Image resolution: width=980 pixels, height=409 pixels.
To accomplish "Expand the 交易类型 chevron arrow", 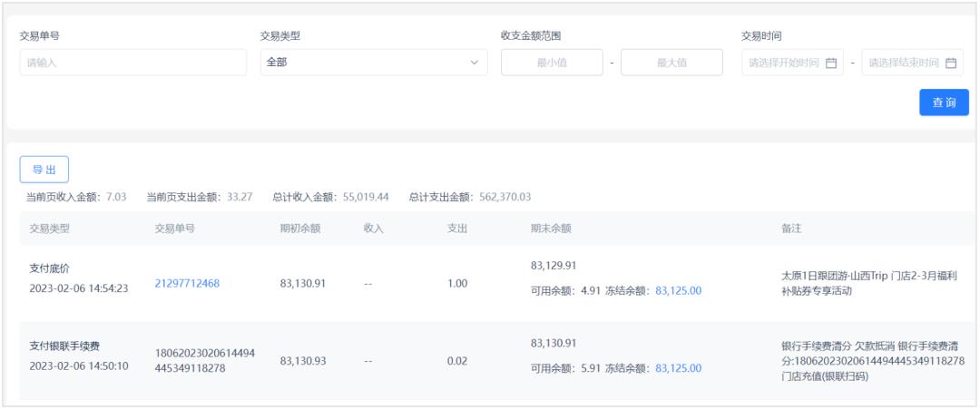I will click(475, 63).
